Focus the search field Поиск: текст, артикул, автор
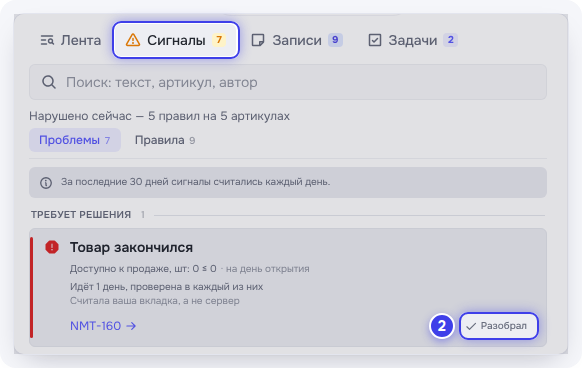 (288, 82)
